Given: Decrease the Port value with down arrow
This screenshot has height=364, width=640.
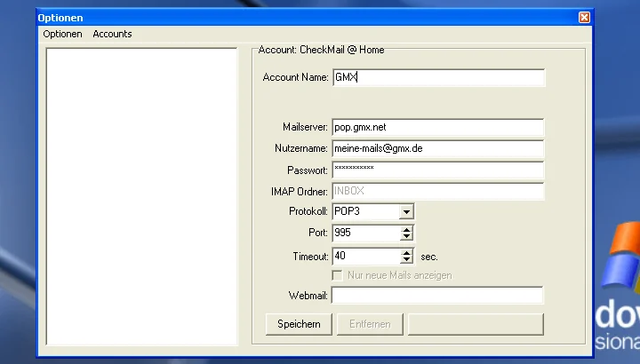Looking at the screenshot, I should click(406, 236).
